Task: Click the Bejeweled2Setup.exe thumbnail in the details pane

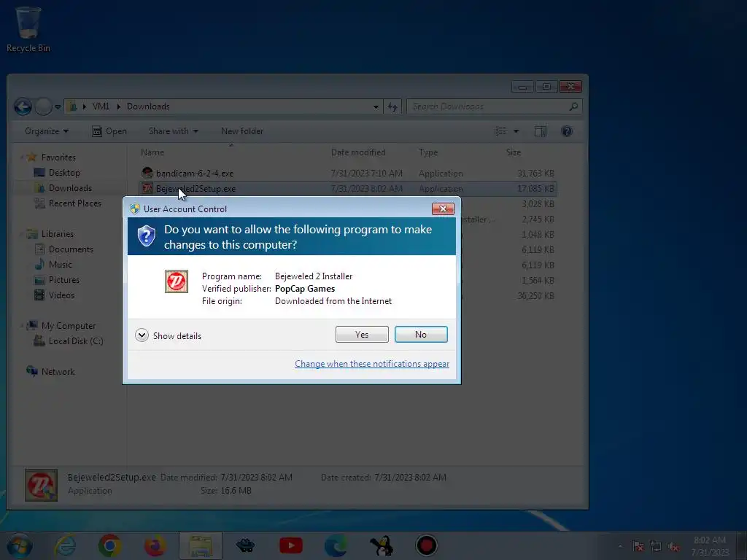Action: [x=42, y=485]
